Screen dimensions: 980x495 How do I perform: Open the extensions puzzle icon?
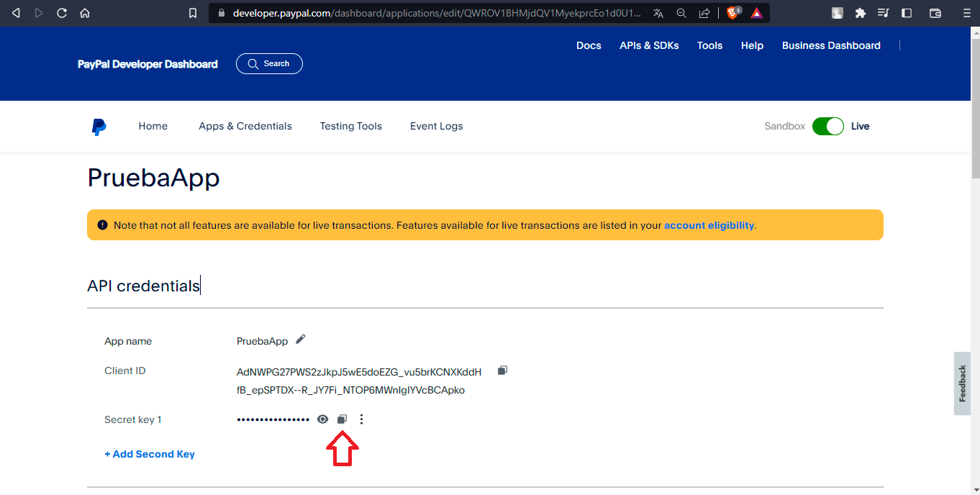[860, 13]
